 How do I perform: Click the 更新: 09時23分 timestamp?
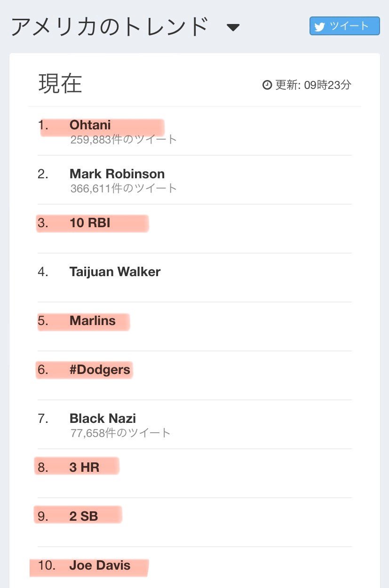pos(313,85)
